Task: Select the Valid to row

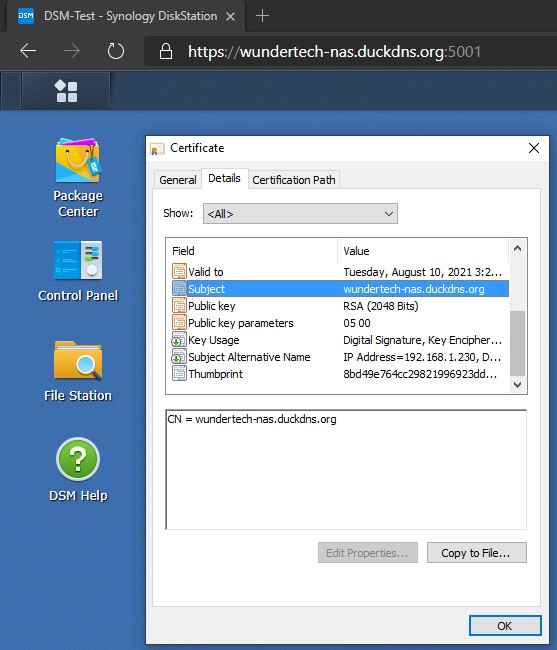Action: 340,272
